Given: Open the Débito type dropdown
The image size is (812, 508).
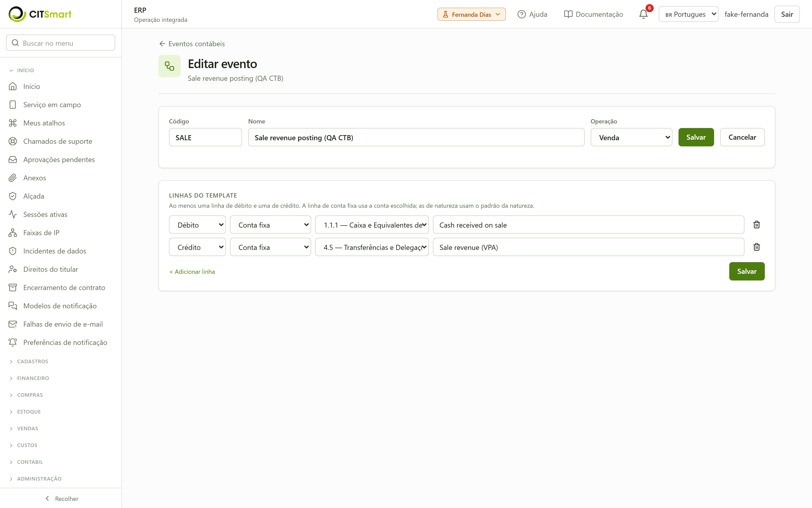Looking at the screenshot, I should [x=197, y=225].
